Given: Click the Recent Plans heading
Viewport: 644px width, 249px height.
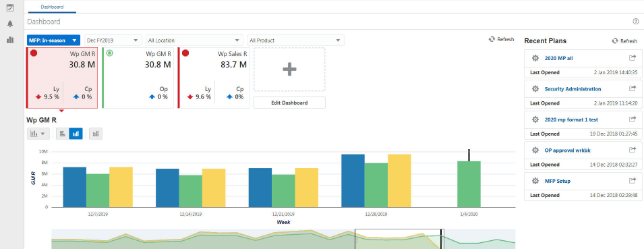Looking at the screenshot, I should click(x=545, y=40).
